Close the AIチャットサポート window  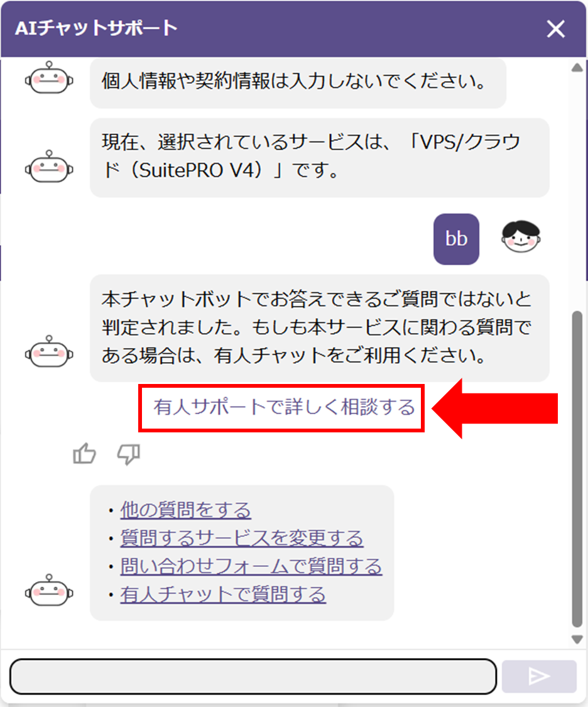click(x=555, y=29)
